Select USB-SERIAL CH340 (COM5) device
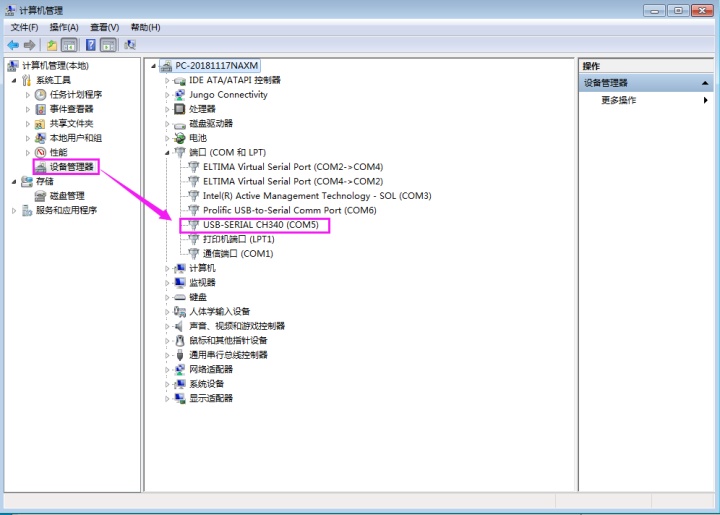 (x=260, y=225)
